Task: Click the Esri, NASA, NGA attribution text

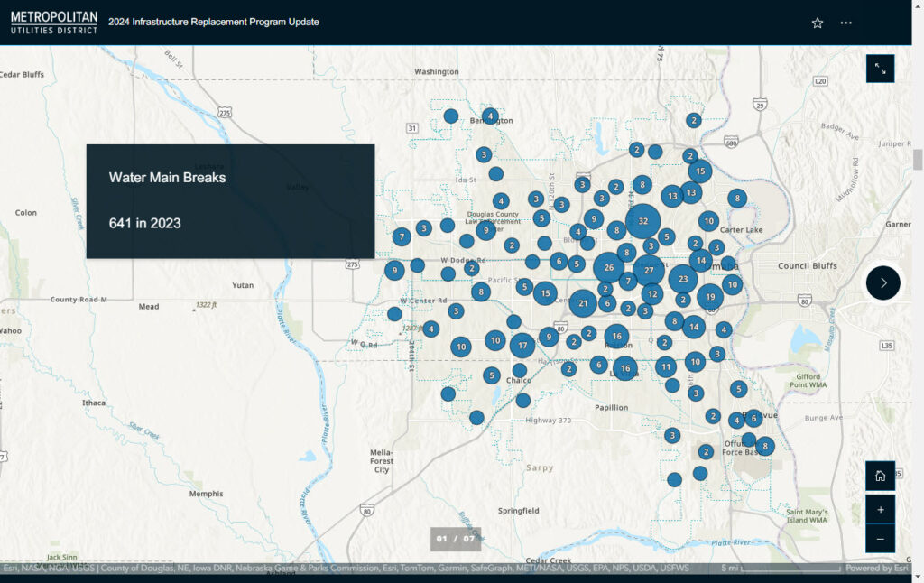Action: point(346,569)
